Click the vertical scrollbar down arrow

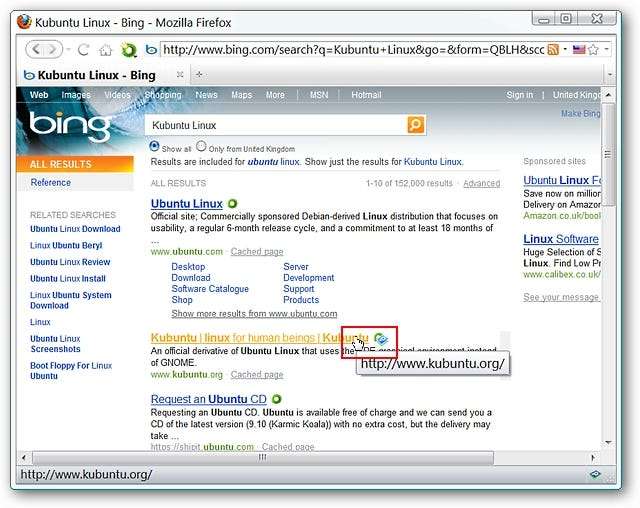tap(608, 442)
